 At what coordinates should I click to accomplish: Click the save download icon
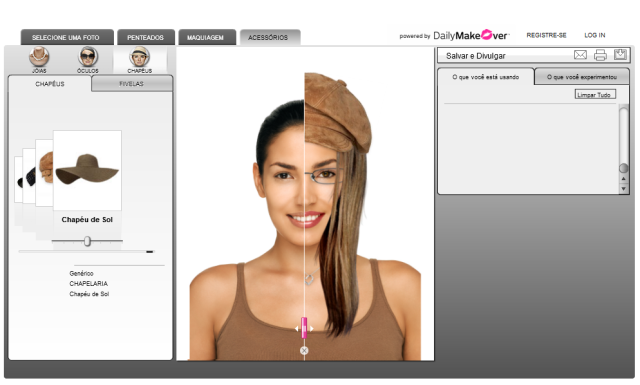pos(620,54)
